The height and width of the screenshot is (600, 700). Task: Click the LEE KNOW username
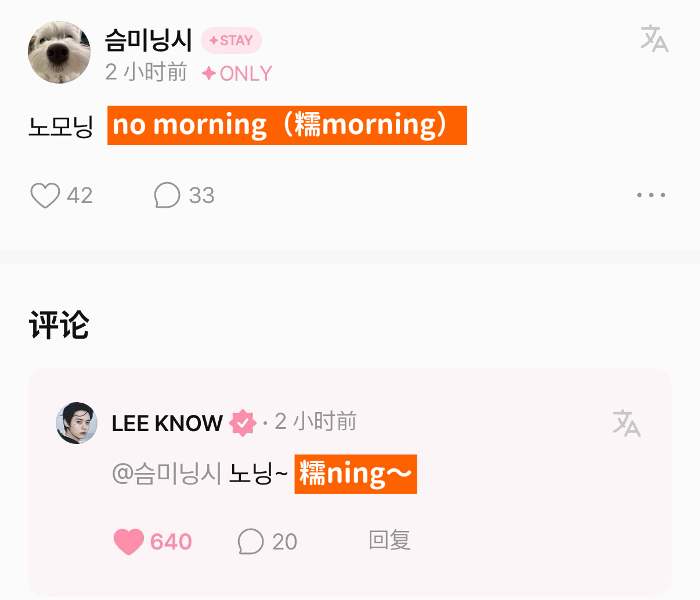click(x=167, y=424)
